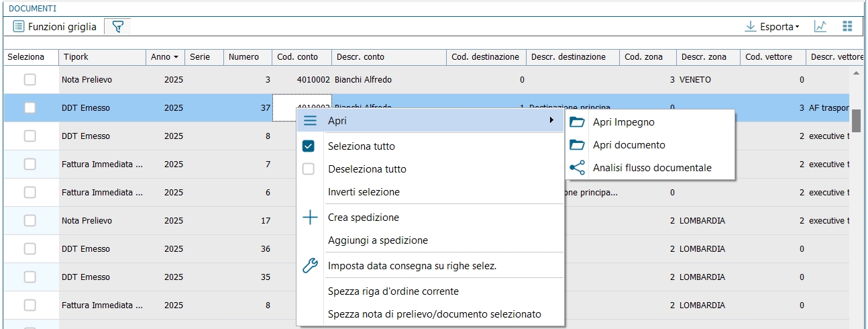
Task: Click the filter funnel icon in toolbar
Action: (118, 27)
